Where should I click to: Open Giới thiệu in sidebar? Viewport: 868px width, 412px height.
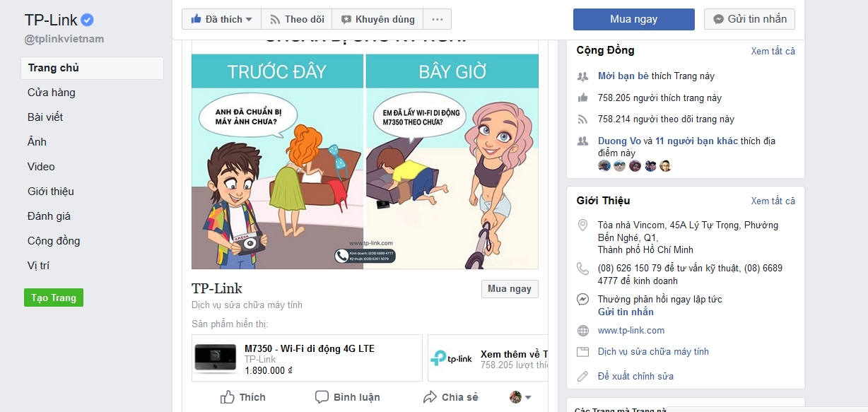(50, 192)
